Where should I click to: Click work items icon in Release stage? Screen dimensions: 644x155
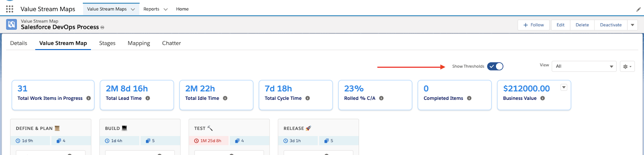coord(326,141)
